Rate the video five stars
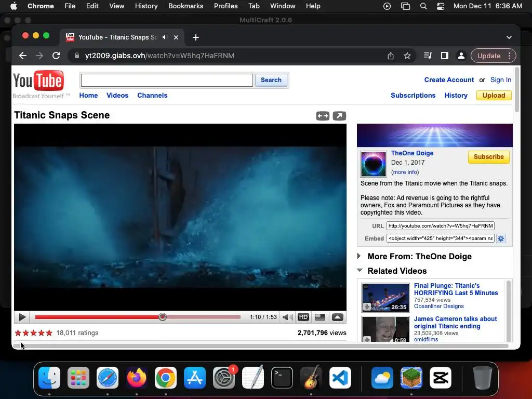Viewport: 532px width, 399px height. (49, 333)
